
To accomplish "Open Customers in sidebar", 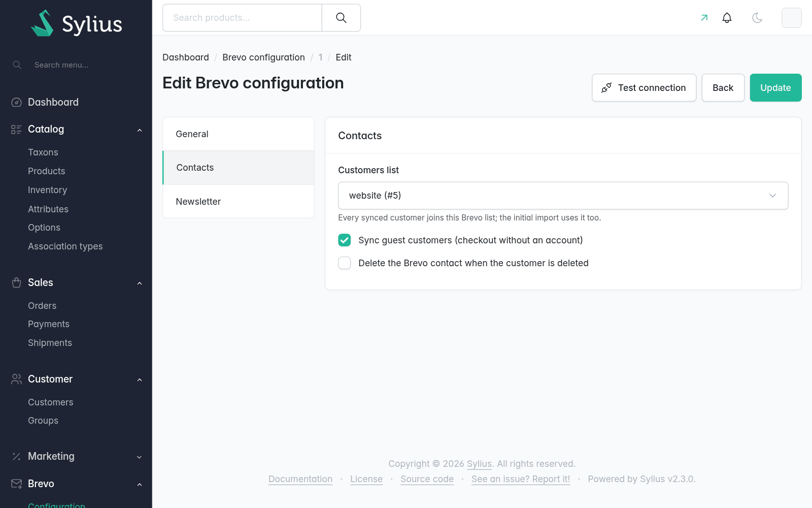I will point(51,402).
